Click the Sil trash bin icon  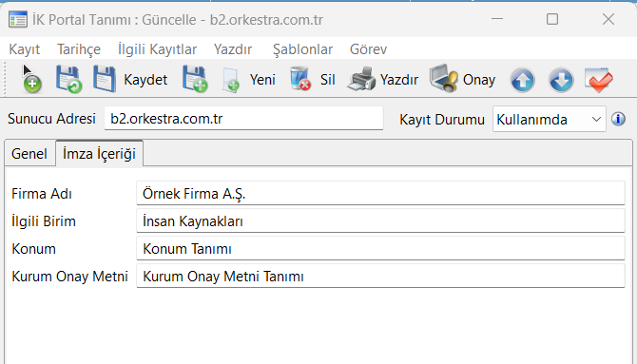point(300,79)
